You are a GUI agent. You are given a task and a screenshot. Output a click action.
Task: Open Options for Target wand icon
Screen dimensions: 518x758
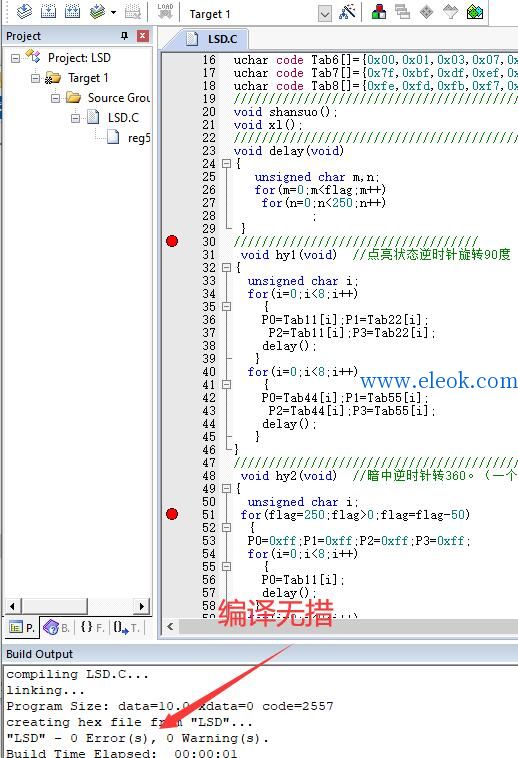click(x=347, y=12)
